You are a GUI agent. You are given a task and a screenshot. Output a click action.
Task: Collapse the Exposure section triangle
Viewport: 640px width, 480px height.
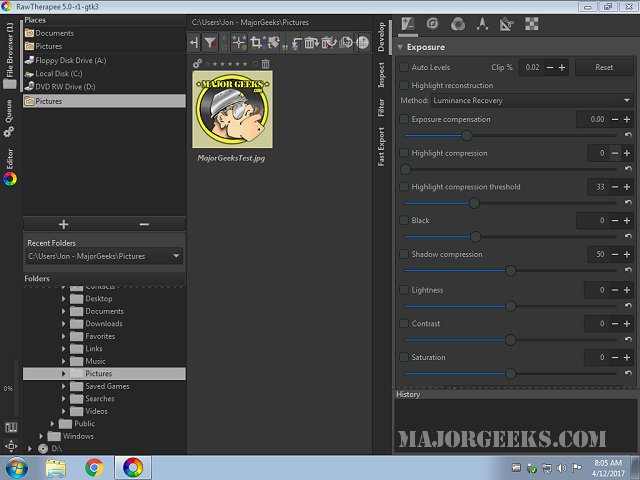point(400,47)
